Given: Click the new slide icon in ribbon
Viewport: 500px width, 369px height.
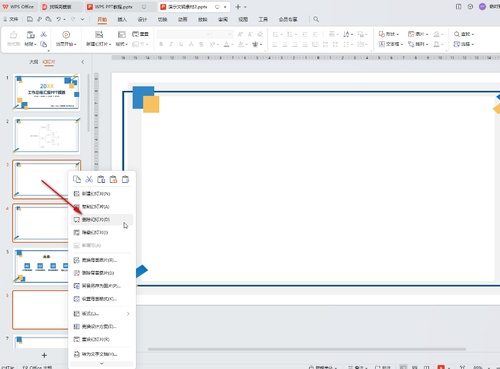Looking at the screenshot, I should point(99,34).
